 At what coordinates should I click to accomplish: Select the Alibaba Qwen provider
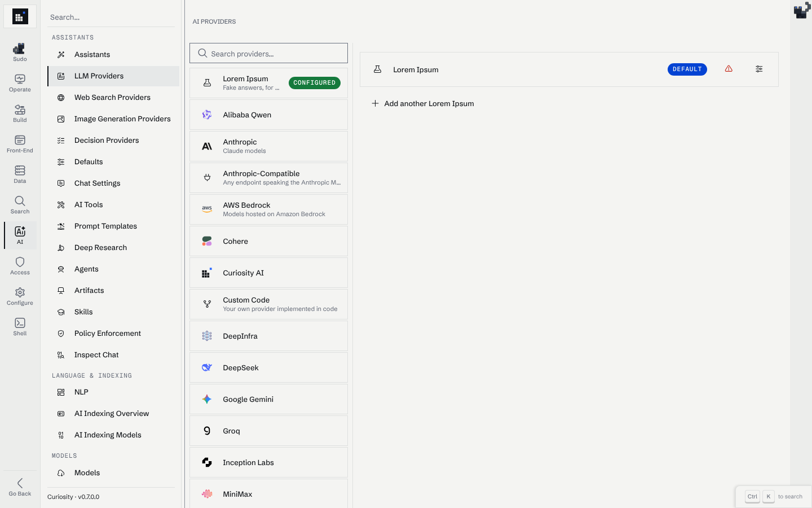coord(268,115)
